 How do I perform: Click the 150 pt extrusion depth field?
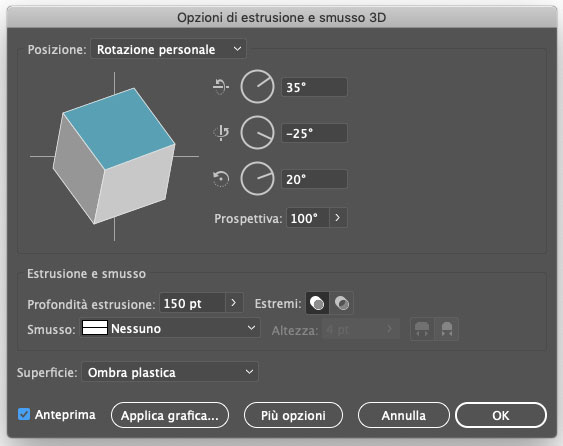[x=192, y=303]
